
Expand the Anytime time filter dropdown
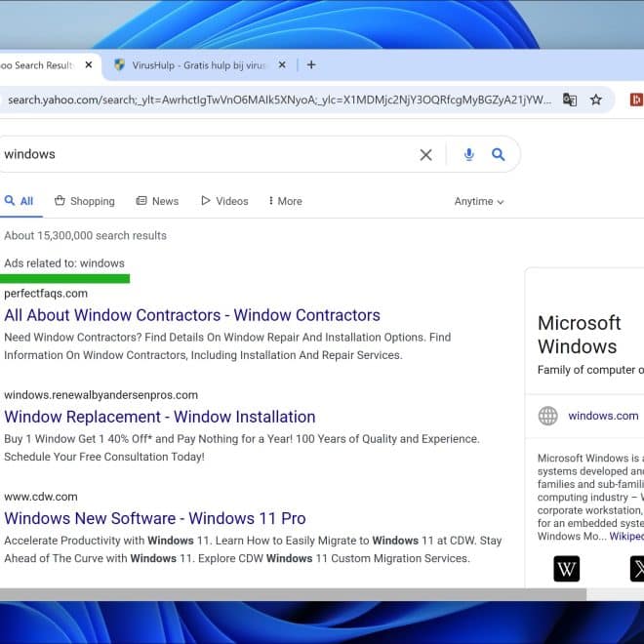pyautogui.click(x=479, y=201)
